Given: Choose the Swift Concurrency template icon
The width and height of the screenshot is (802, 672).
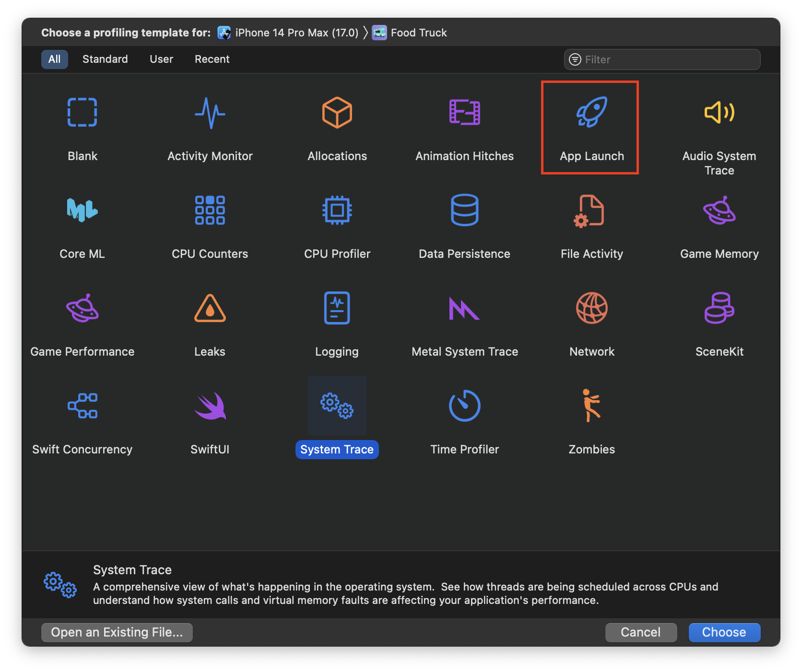Looking at the screenshot, I should coord(82,406).
